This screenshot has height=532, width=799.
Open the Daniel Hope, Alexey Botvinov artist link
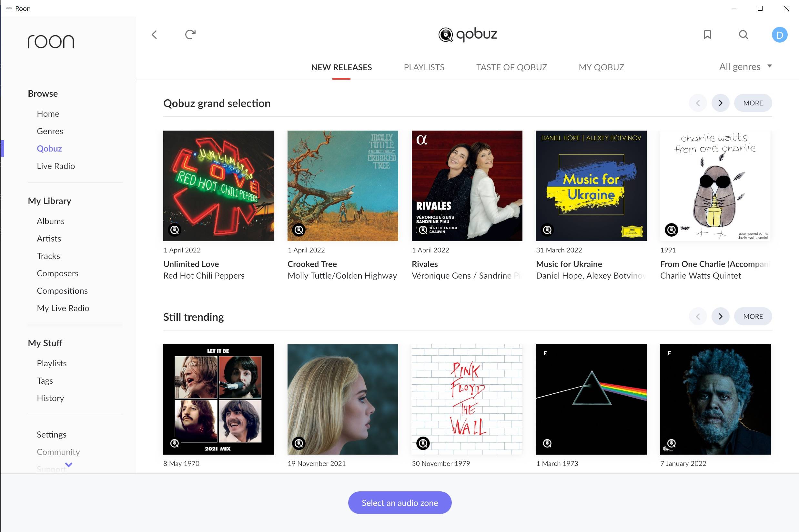click(x=591, y=275)
